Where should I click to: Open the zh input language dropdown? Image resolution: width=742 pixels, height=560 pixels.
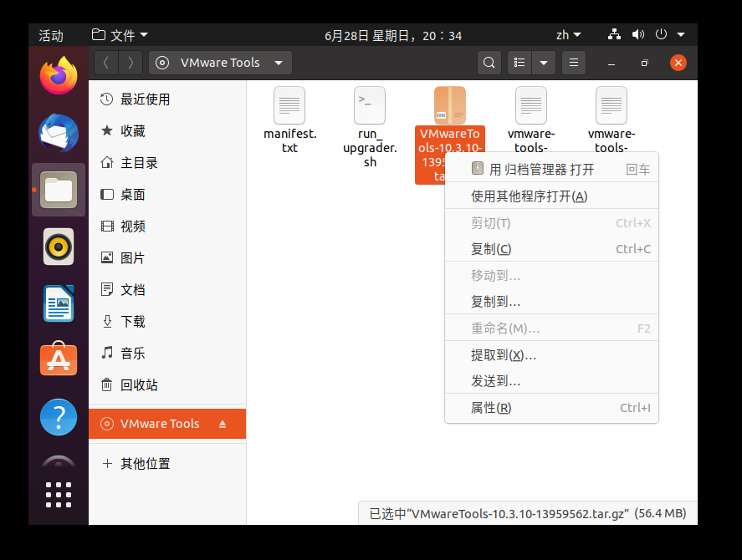(568, 35)
